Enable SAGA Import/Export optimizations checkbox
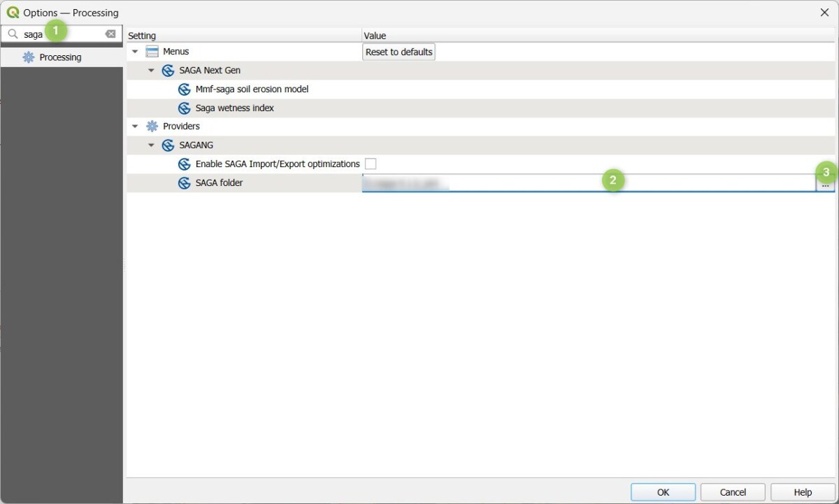The image size is (839, 504). [371, 164]
